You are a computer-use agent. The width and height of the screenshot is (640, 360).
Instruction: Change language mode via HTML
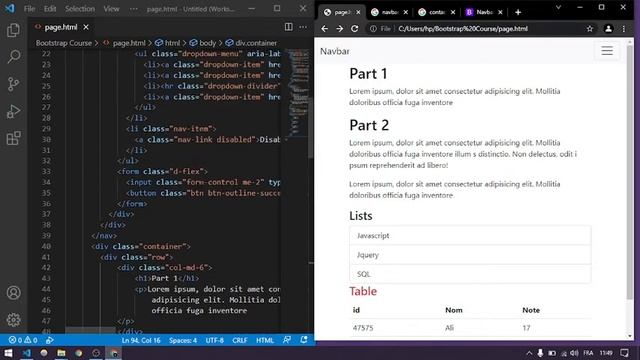point(265,340)
